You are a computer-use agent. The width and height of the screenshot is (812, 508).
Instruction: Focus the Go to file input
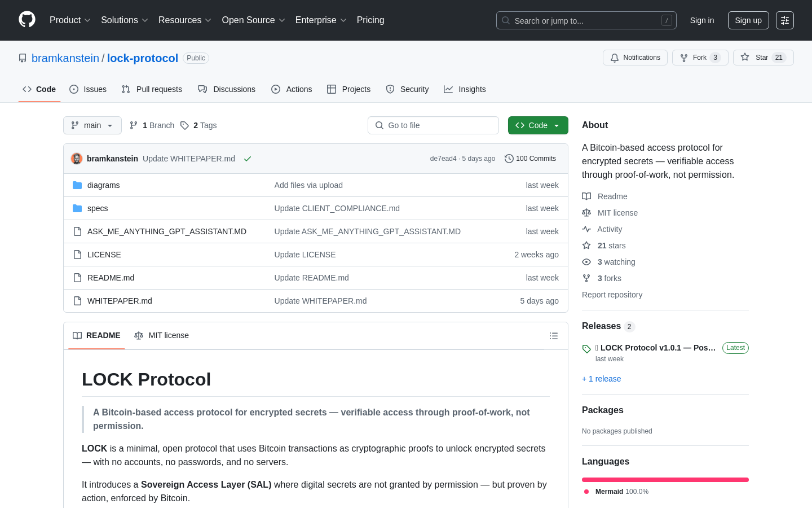(433, 125)
